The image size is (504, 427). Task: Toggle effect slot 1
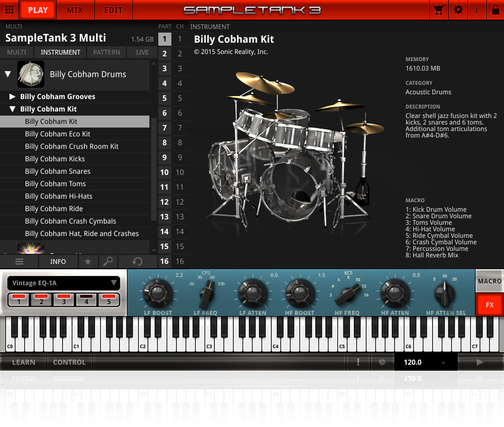point(18,299)
